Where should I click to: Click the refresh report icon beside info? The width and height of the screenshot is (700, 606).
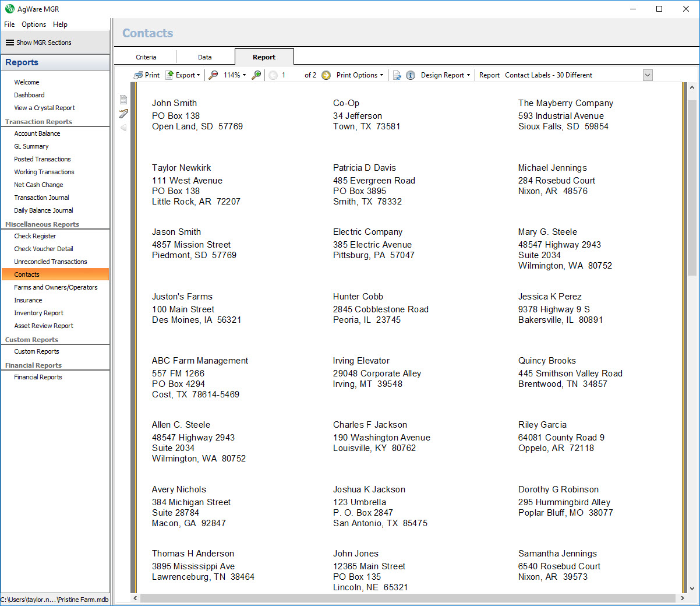(397, 75)
